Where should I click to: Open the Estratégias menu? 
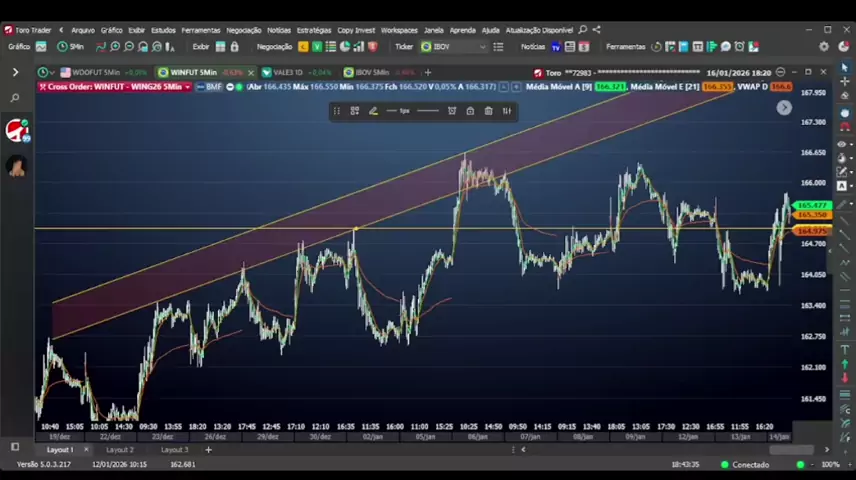click(314, 30)
